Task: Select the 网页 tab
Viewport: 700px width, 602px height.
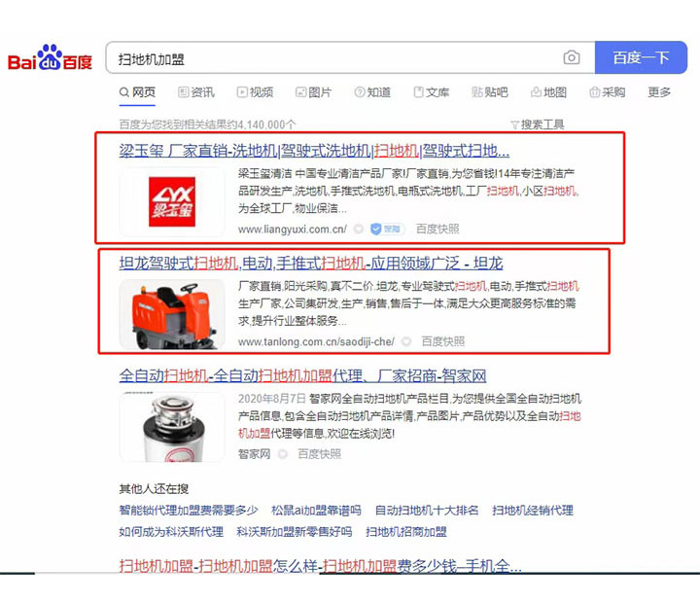Action: coord(137,92)
